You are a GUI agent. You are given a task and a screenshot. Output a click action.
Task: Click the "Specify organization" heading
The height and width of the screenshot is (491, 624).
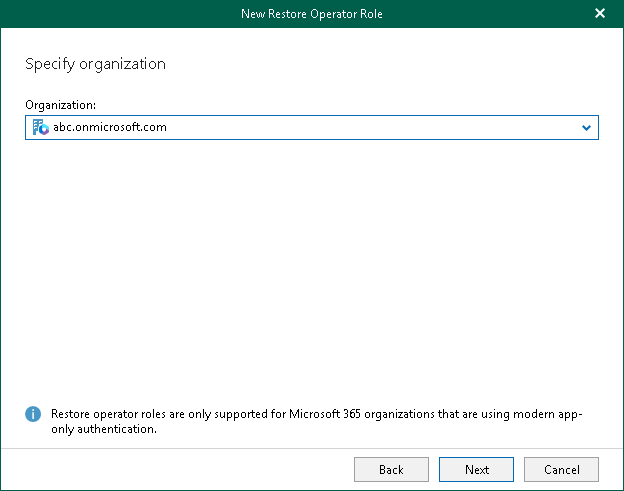point(95,64)
